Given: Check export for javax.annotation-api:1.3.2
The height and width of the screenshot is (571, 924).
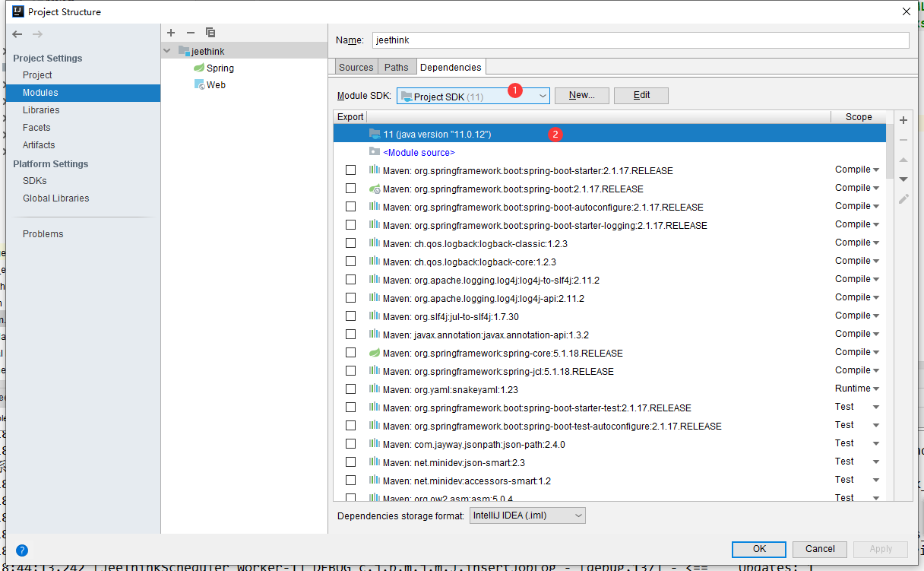Looking at the screenshot, I should point(350,334).
